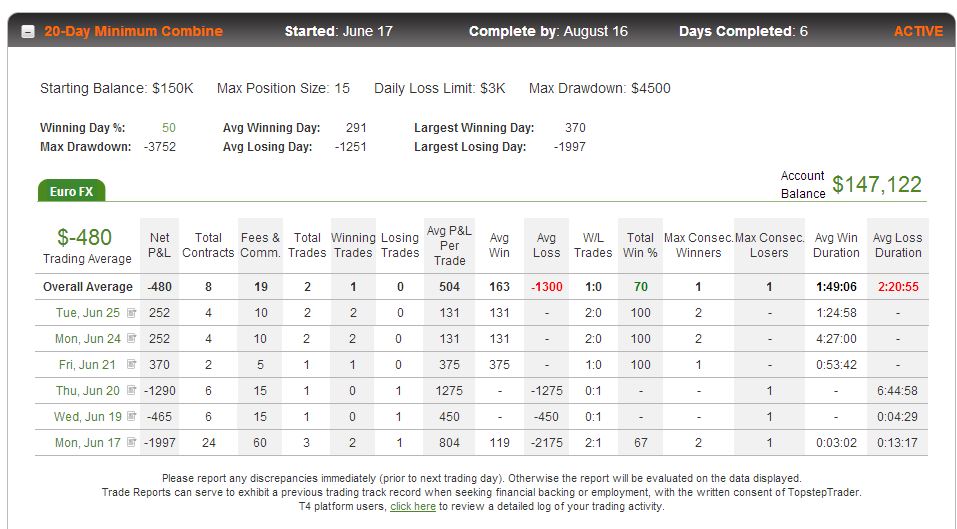
Task: Open the Tue, Jun 25 date link
Action: (88, 313)
